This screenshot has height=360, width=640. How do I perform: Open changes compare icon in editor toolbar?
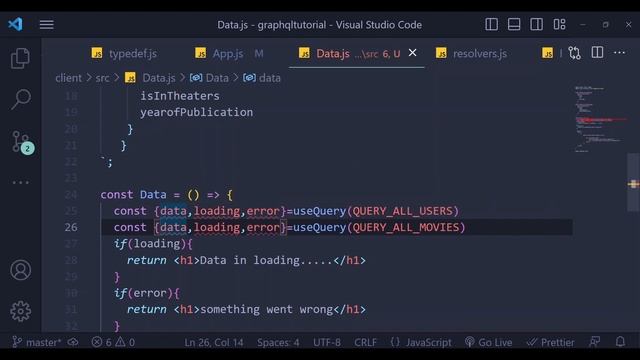[x=574, y=53]
